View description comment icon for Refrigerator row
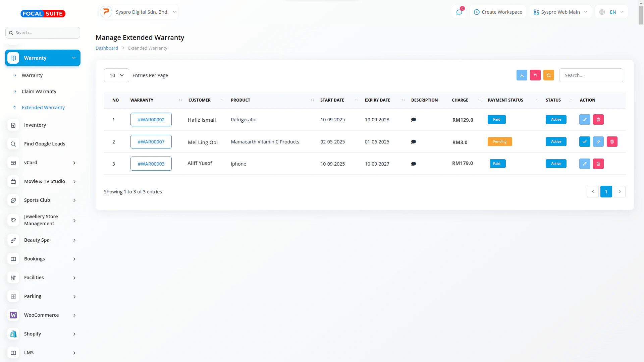The image size is (644, 362). [x=413, y=120]
